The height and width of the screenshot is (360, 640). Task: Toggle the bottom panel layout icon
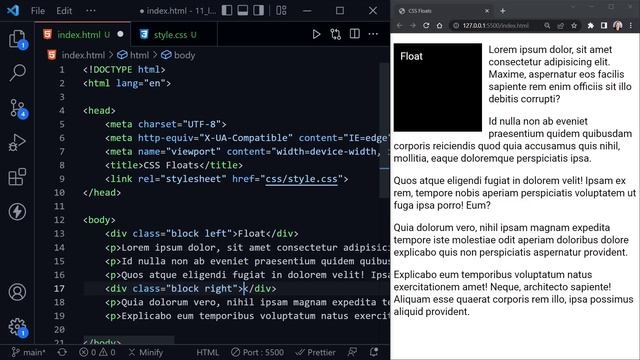(243, 10)
